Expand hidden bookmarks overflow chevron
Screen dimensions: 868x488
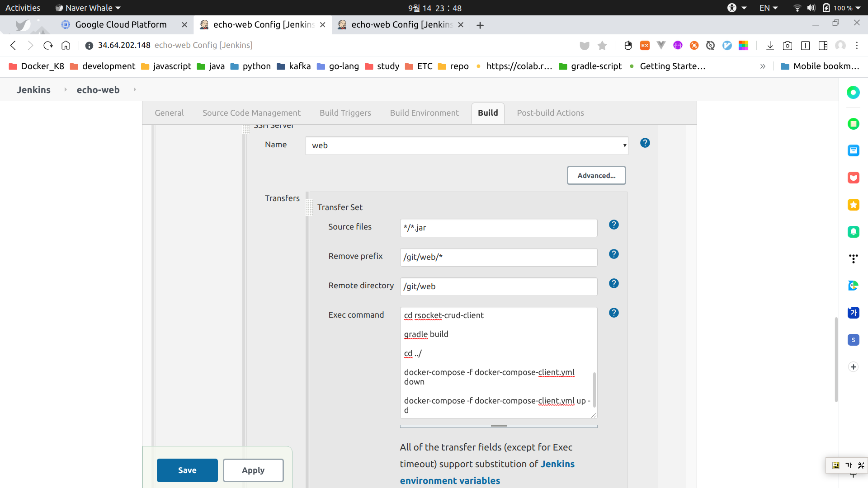[763, 66]
